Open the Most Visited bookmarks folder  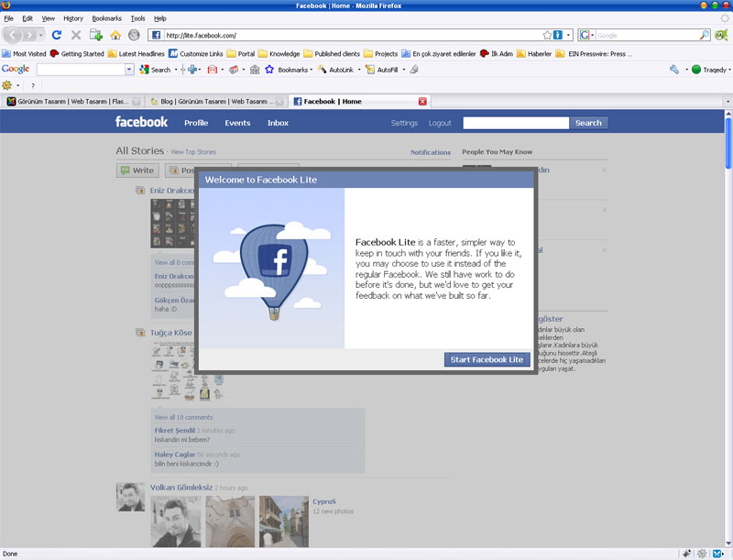click(x=25, y=54)
